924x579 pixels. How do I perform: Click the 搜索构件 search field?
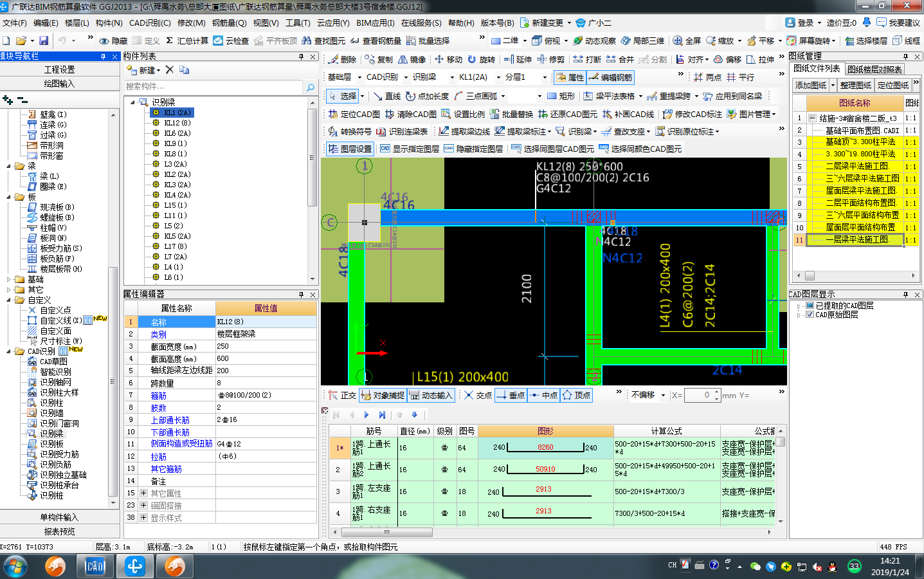(x=213, y=87)
